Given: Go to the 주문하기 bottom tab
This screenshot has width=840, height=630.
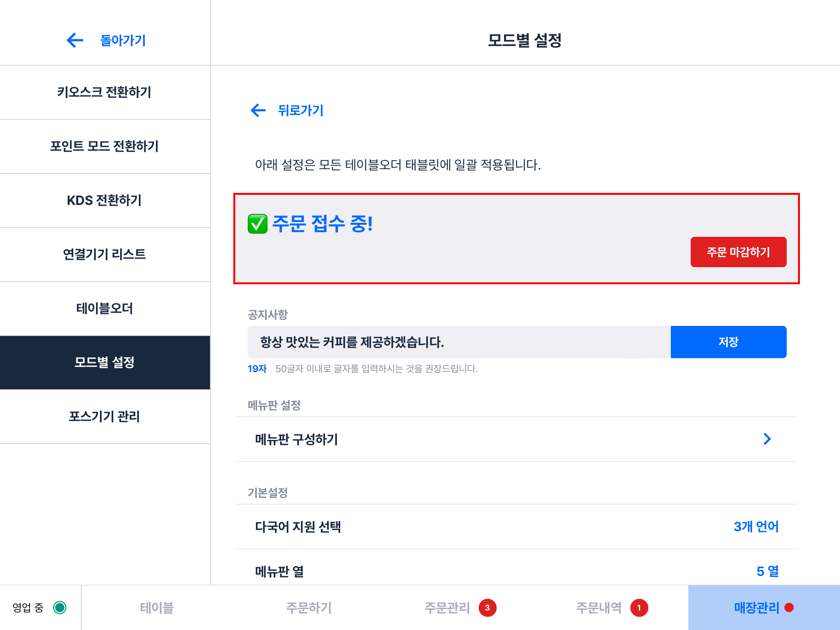Looking at the screenshot, I should pos(309,608).
